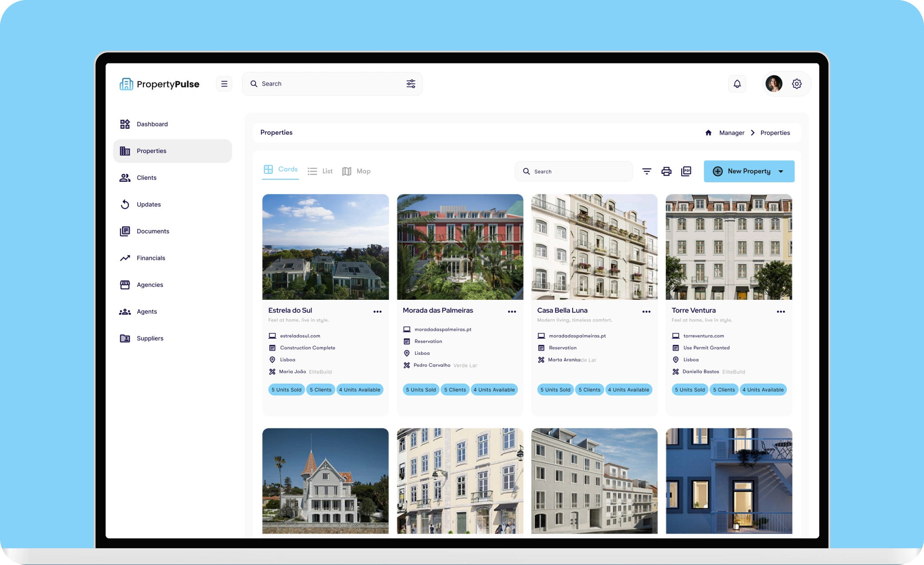Open search filter sliders icon in top bar
The height and width of the screenshot is (565, 924).
tap(411, 84)
